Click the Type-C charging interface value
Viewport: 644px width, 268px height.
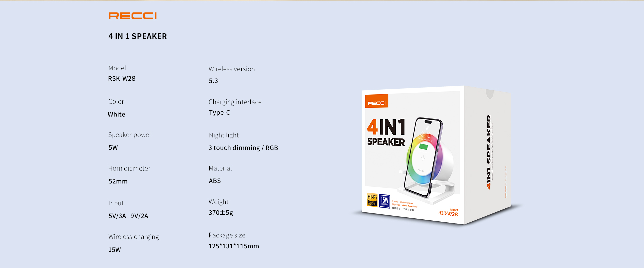click(x=219, y=113)
